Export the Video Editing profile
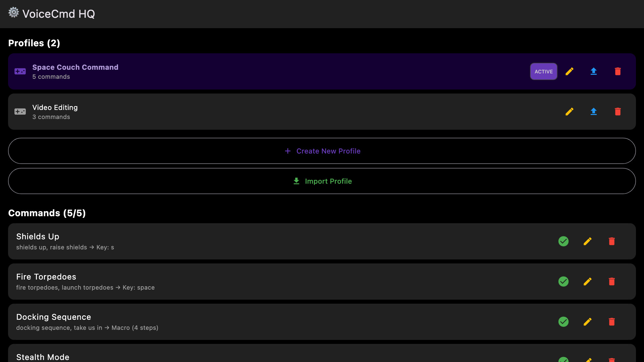Viewport: 644px width, 362px height. [594, 112]
